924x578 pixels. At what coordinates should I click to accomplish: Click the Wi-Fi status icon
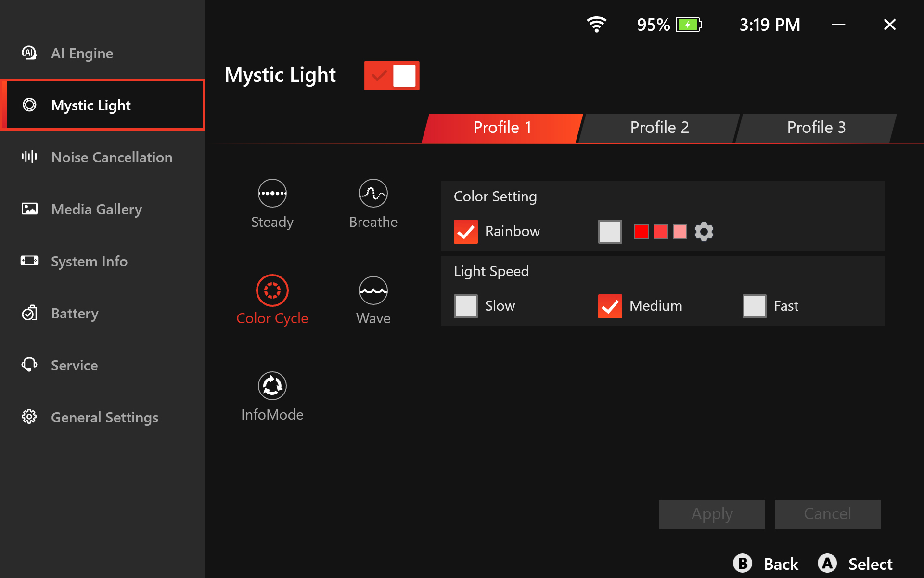click(x=597, y=24)
